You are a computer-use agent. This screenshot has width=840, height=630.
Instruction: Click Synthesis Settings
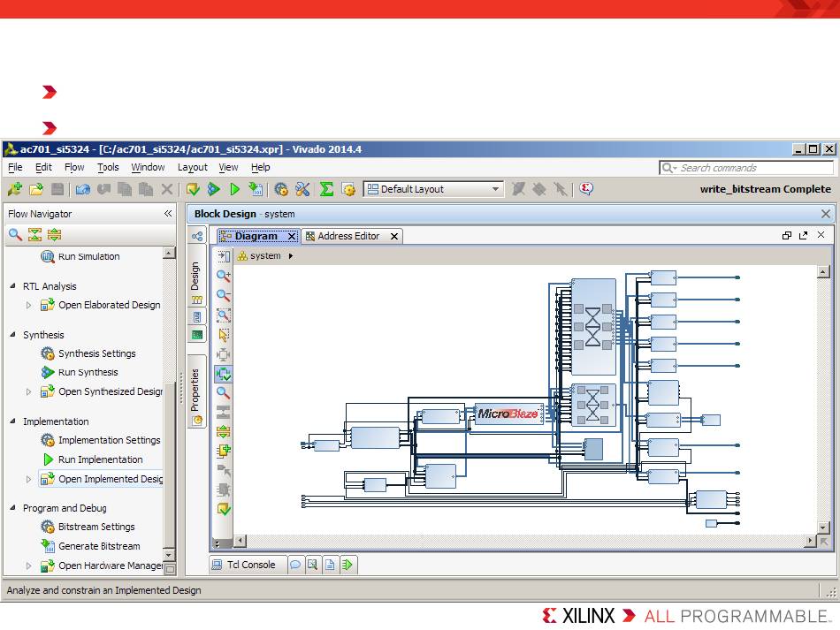(x=97, y=353)
